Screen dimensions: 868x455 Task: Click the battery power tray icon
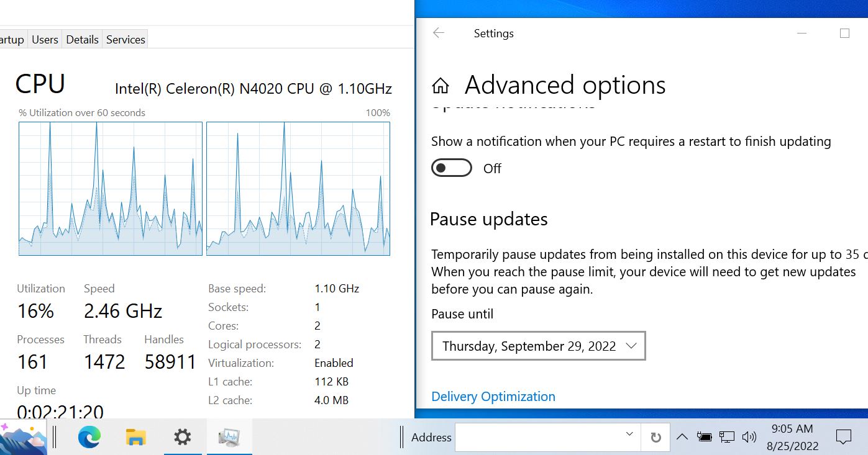pos(705,437)
